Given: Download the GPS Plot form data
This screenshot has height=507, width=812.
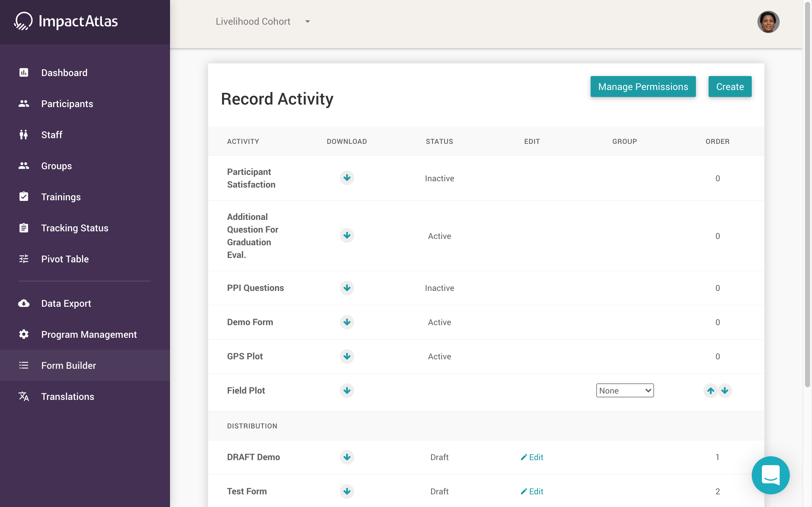Looking at the screenshot, I should [x=347, y=356].
